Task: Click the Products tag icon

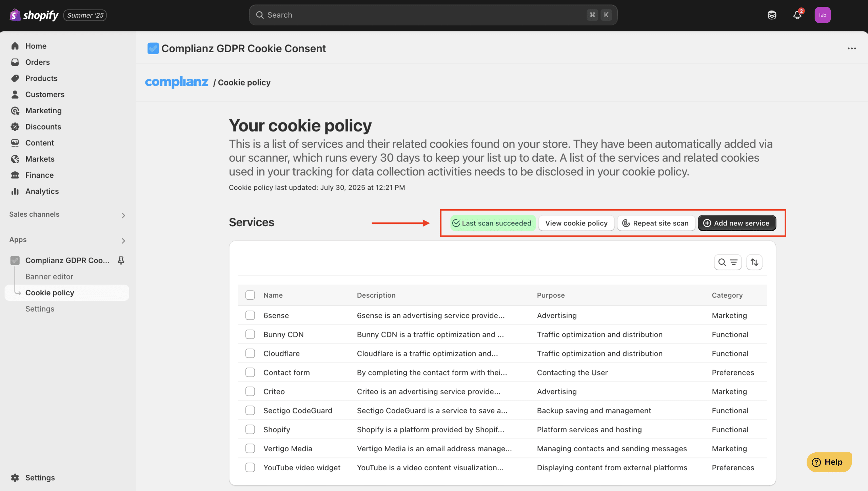Action: (x=15, y=78)
